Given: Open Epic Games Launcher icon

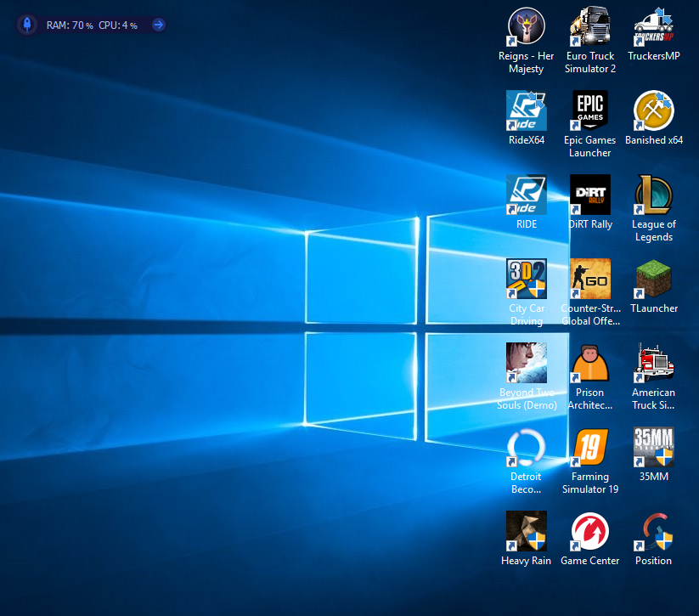Looking at the screenshot, I should [x=590, y=110].
